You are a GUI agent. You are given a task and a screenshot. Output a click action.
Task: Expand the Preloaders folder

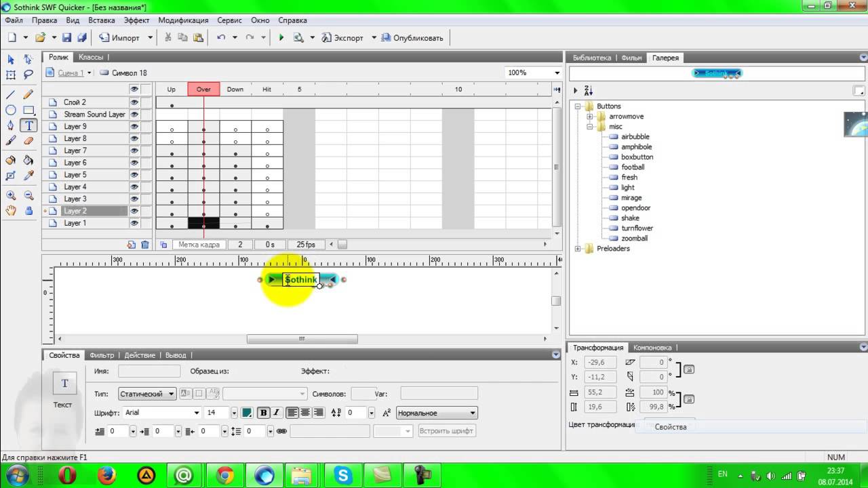point(578,249)
